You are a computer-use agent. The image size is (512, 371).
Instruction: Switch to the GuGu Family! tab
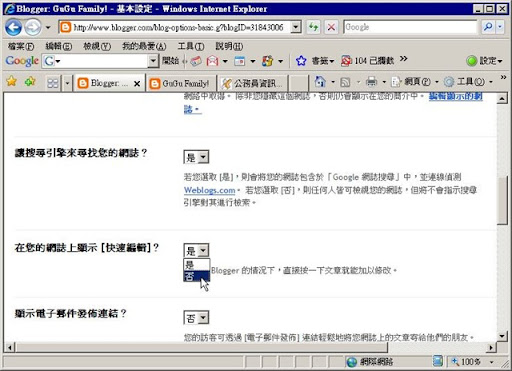coord(181,83)
